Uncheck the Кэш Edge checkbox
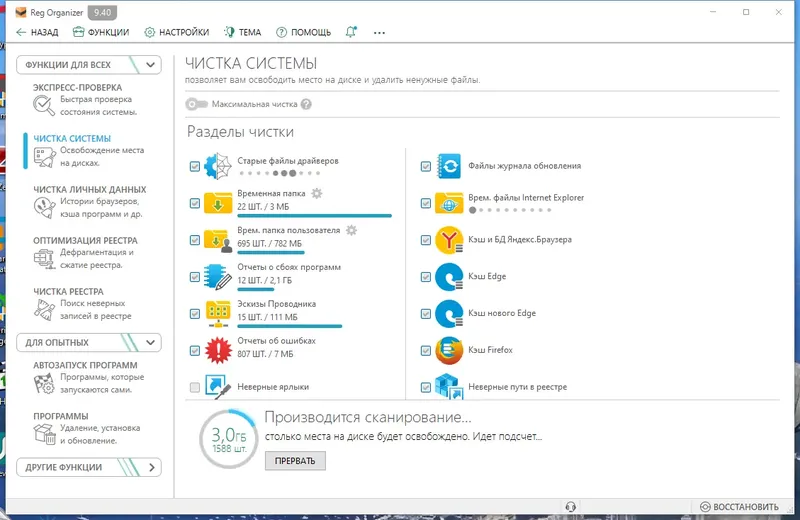This screenshot has height=520, width=800. pyautogui.click(x=426, y=277)
